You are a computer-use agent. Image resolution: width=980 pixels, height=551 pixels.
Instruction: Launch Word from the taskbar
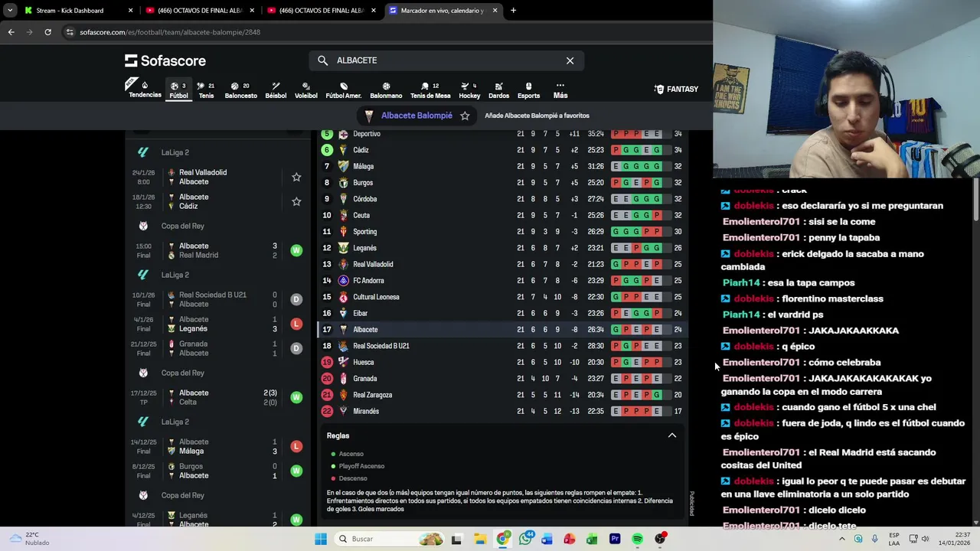(x=547, y=539)
